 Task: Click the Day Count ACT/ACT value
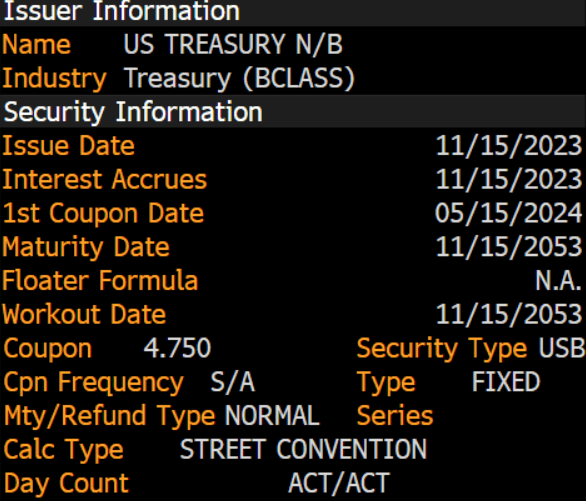pyautogui.click(x=339, y=483)
